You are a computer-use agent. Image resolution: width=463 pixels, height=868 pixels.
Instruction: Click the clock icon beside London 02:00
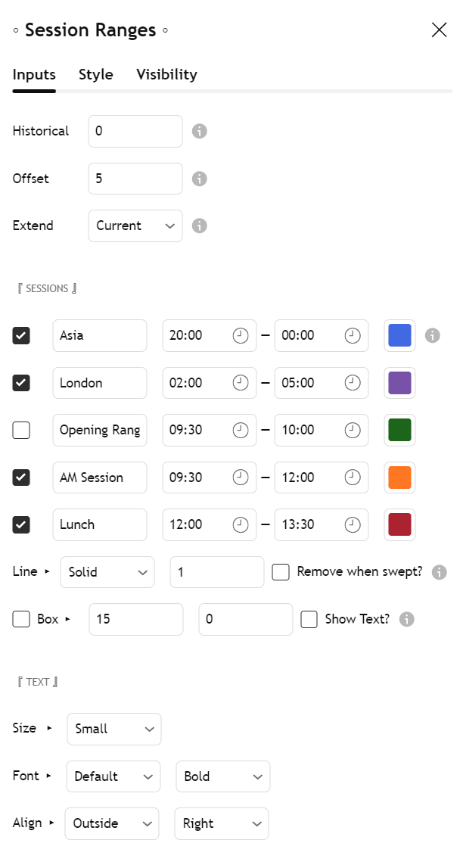241,383
